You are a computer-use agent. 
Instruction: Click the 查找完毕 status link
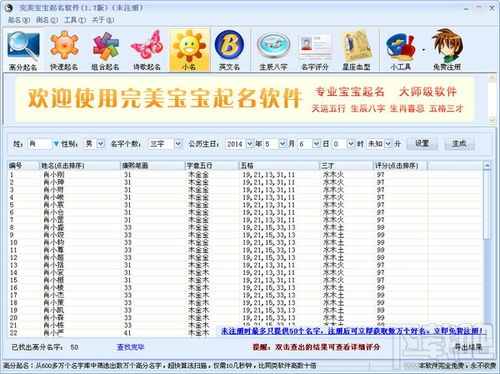pyautogui.click(x=130, y=347)
